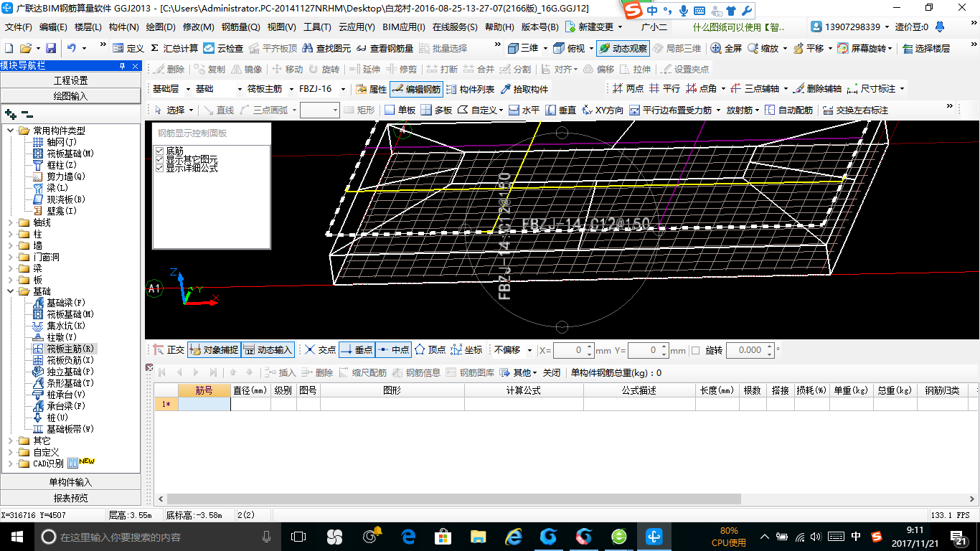Open 构件列表 component list
The image size is (980, 551).
click(x=471, y=90)
